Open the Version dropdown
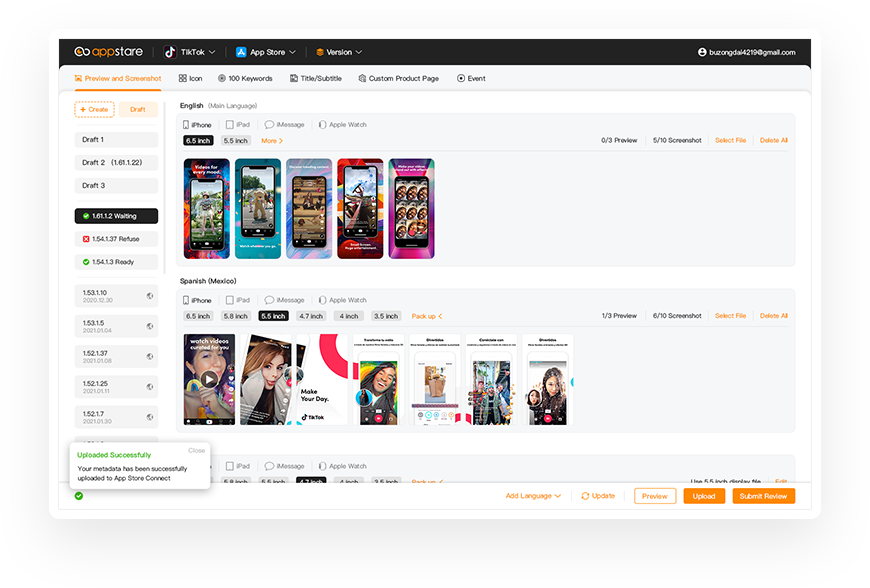The width and height of the screenshot is (870, 588). (338, 52)
